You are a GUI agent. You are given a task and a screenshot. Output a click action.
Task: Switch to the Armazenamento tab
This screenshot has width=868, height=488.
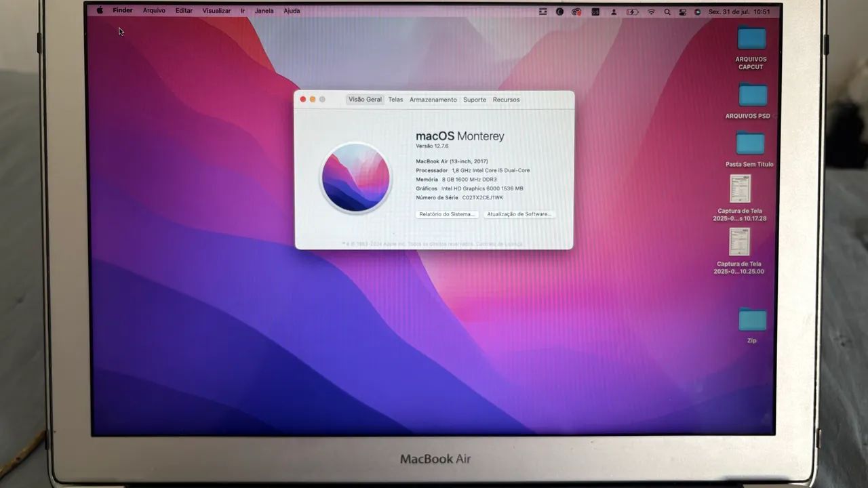433,100
